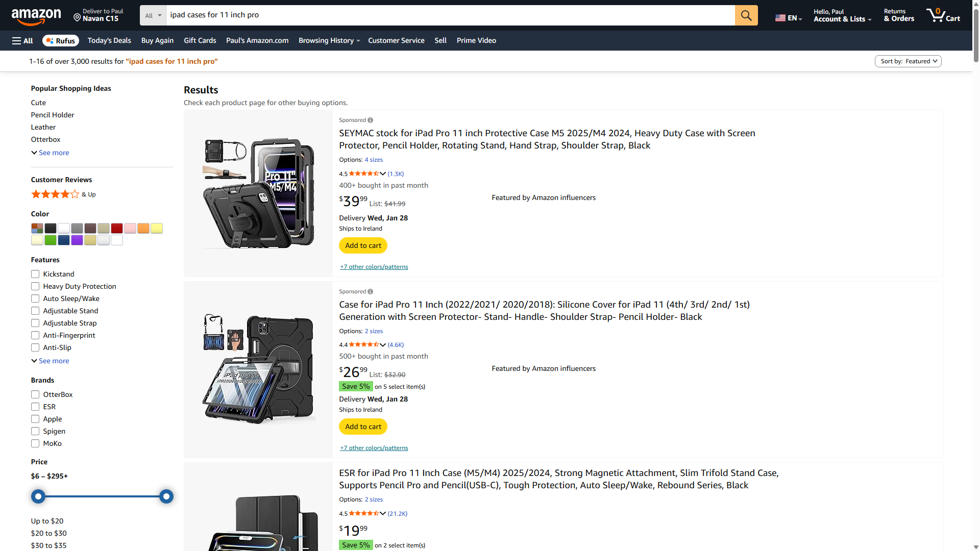Open the cart icon
The image size is (980, 551).
pos(943,15)
